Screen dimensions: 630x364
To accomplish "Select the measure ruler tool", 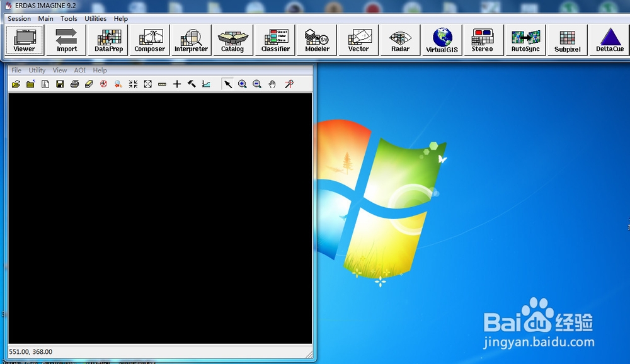I will coord(163,84).
